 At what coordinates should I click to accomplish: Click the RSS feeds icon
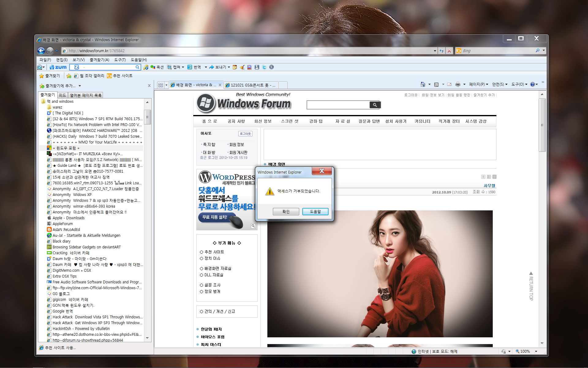[x=436, y=84]
